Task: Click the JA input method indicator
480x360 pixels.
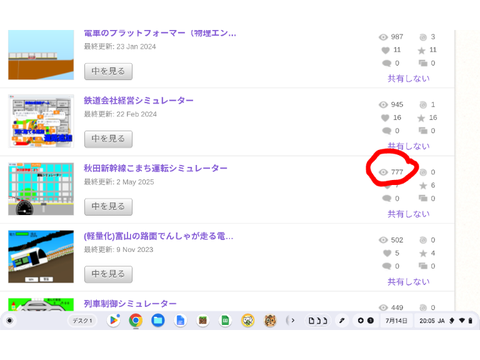Action: click(x=441, y=321)
